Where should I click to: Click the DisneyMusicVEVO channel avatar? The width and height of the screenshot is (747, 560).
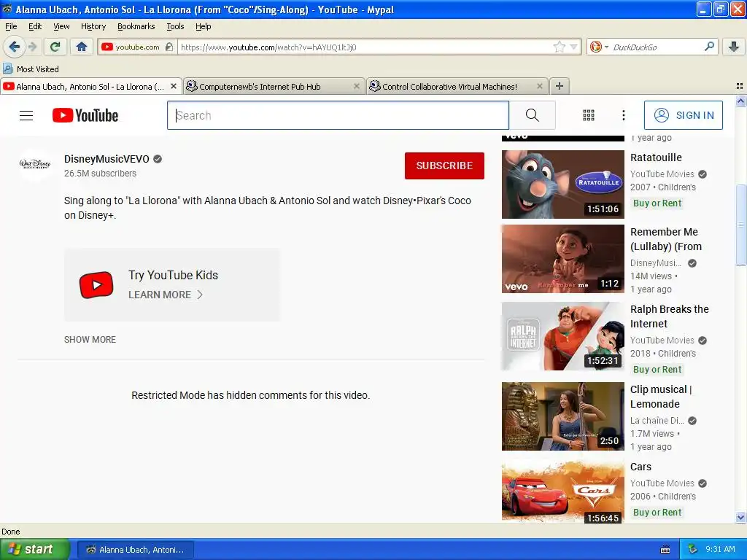[x=35, y=164]
